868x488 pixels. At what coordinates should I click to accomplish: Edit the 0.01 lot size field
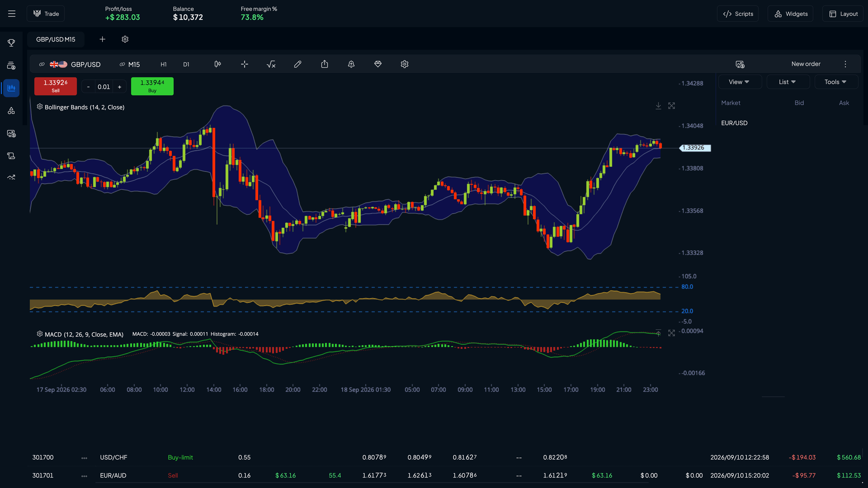point(104,87)
